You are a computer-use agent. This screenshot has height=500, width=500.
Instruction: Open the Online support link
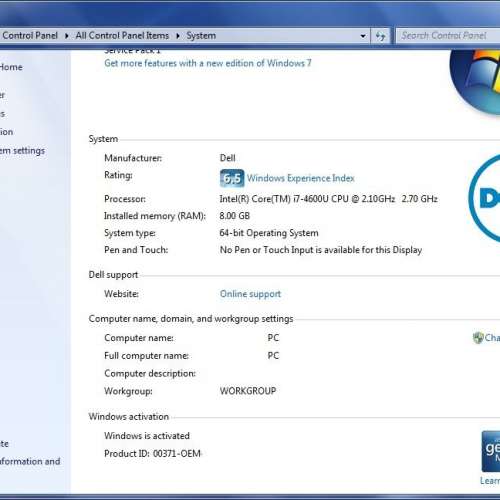(250, 294)
